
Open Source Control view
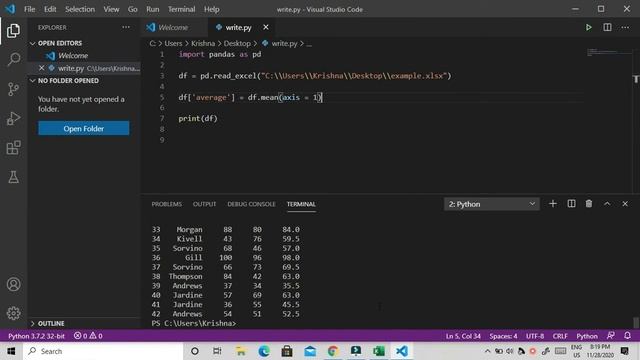pyautogui.click(x=13, y=89)
